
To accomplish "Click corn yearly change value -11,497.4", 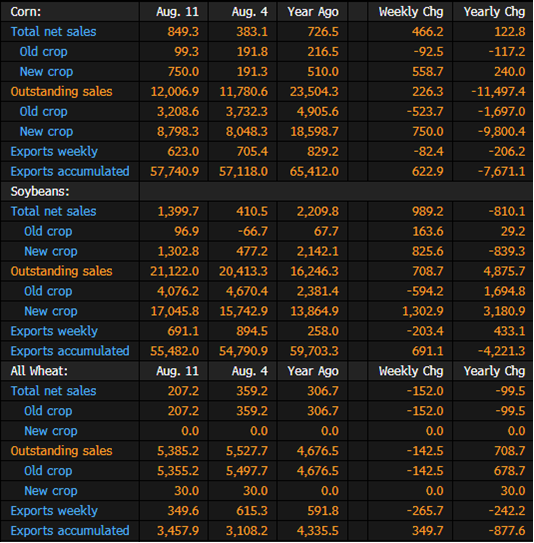I will (x=498, y=92).
